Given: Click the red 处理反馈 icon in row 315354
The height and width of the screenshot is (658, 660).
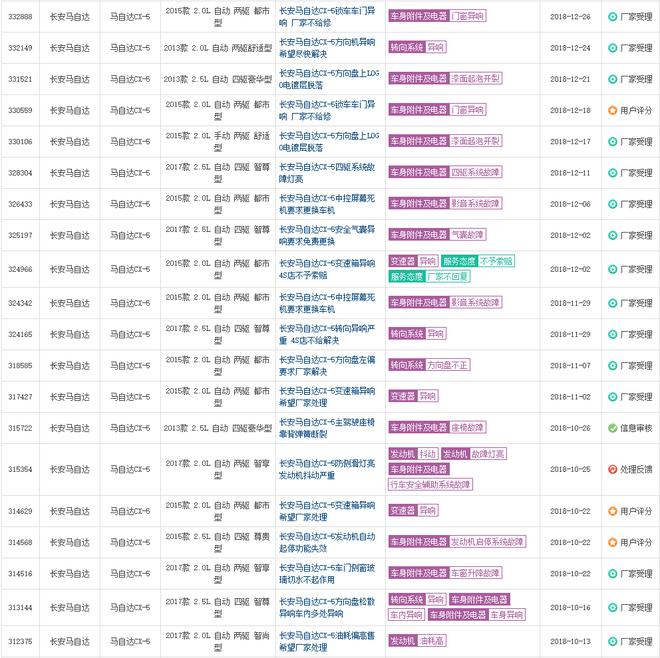Looking at the screenshot, I should pos(612,469).
